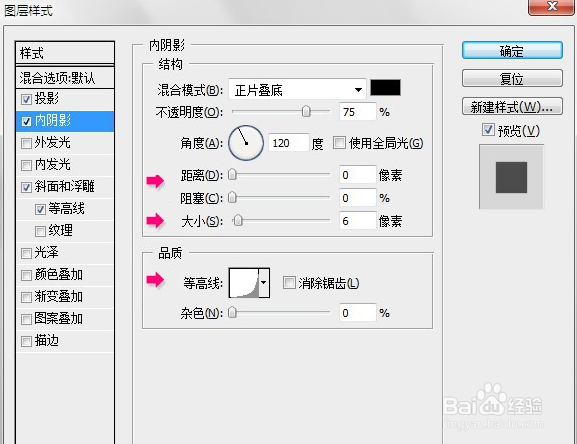Enable the 内发光 inner glow checkbox
577x444 pixels.
[26, 166]
